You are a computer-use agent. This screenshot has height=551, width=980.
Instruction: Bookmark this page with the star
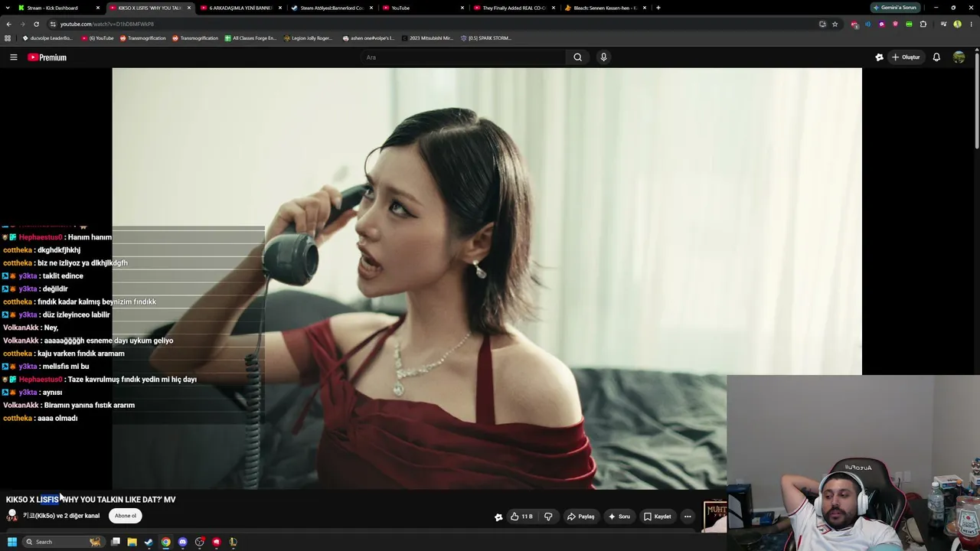(x=835, y=24)
